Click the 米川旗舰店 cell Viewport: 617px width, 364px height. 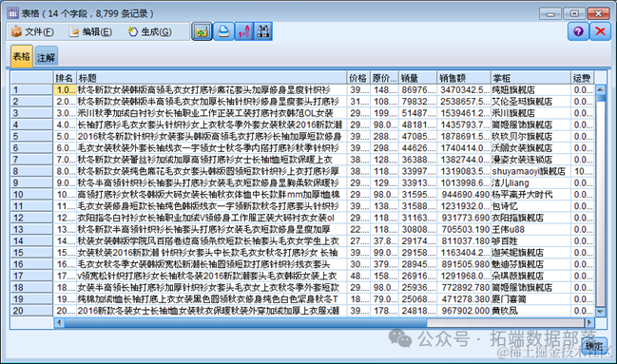[530, 113]
